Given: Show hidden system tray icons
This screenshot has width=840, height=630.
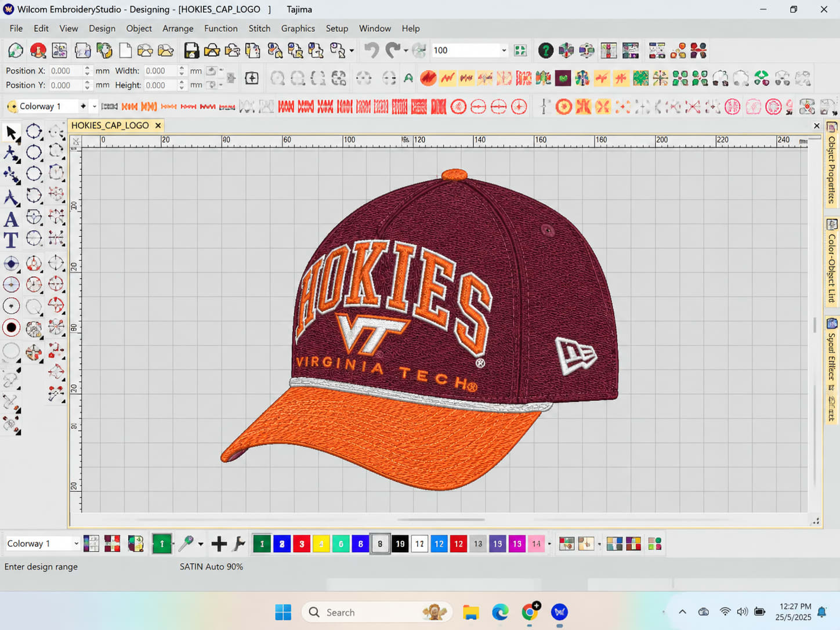Looking at the screenshot, I should [x=682, y=612].
